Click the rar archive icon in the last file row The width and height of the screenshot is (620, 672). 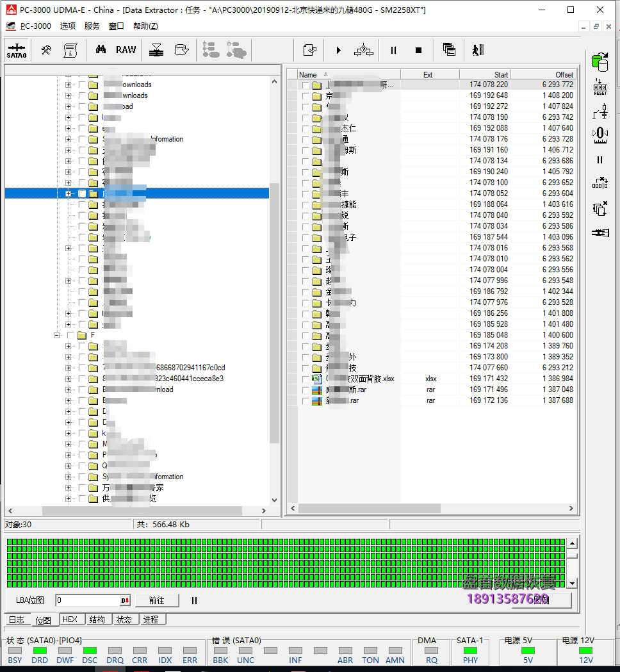coord(316,401)
